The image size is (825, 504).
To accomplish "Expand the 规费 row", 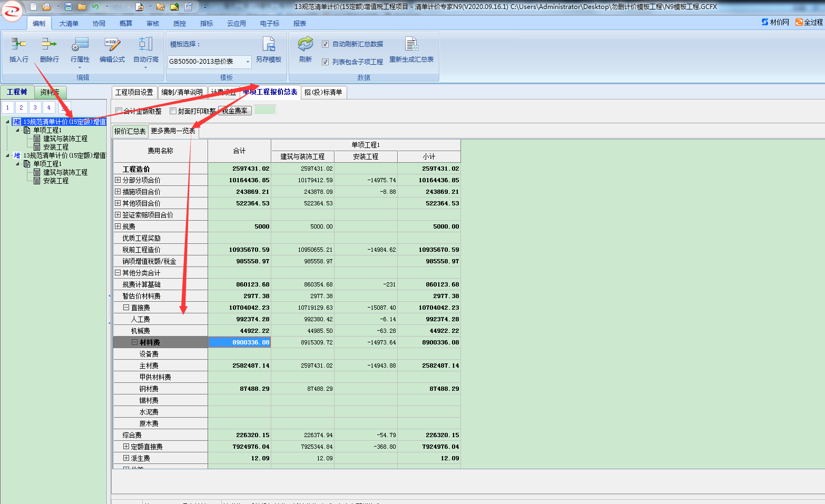I will click(x=118, y=226).
